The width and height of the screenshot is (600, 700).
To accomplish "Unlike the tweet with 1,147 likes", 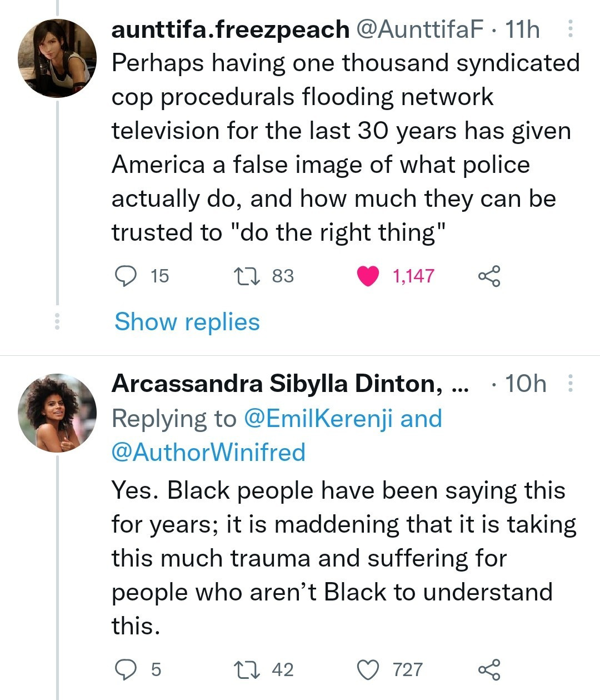I will [368, 276].
